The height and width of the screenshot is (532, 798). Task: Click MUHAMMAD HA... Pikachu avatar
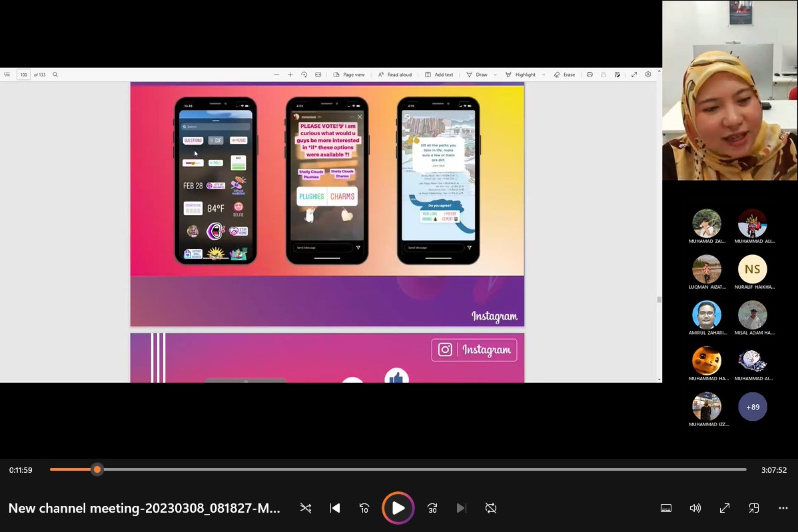coord(707,360)
